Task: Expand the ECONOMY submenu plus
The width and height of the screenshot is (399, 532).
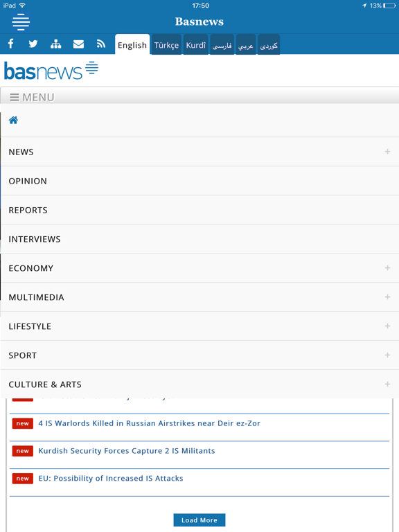Action: coord(387,268)
